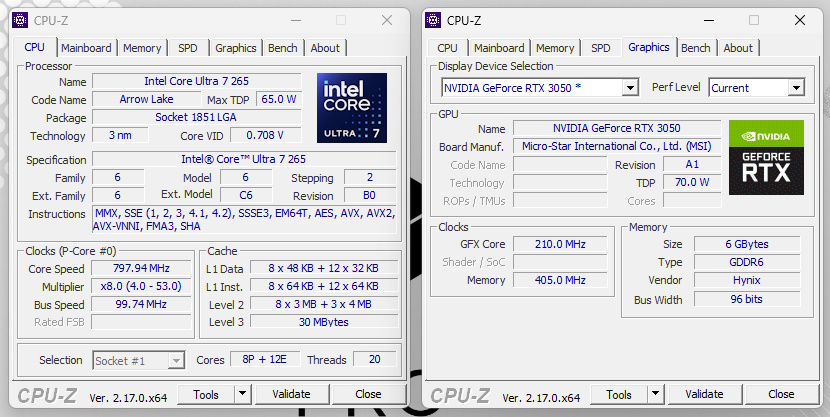Click Package value Socket 1851 LGA
Image resolution: width=830 pixels, height=417 pixels.
click(196, 117)
